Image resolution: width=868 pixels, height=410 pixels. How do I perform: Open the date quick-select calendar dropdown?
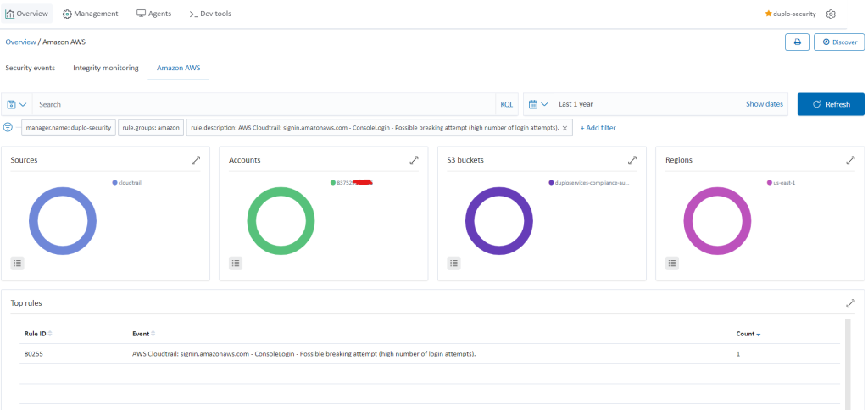[x=538, y=104]
